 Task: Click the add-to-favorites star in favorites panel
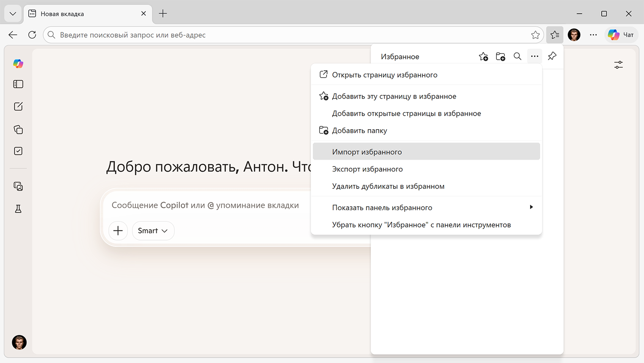point(483,56)
